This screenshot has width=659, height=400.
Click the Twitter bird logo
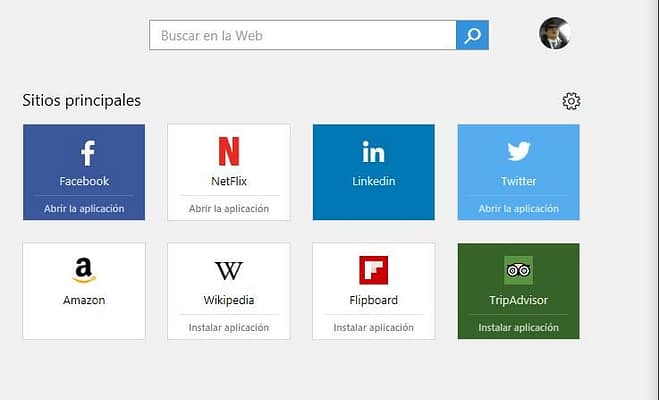coord(519,151)
